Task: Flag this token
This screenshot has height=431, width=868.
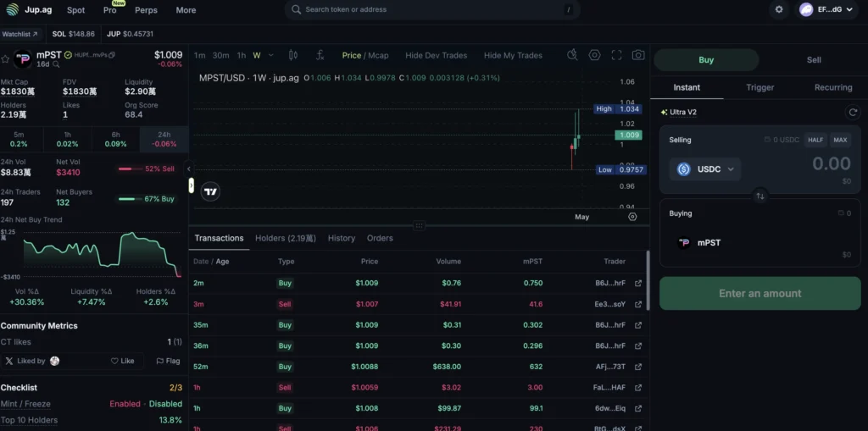Action: (169, 361)
